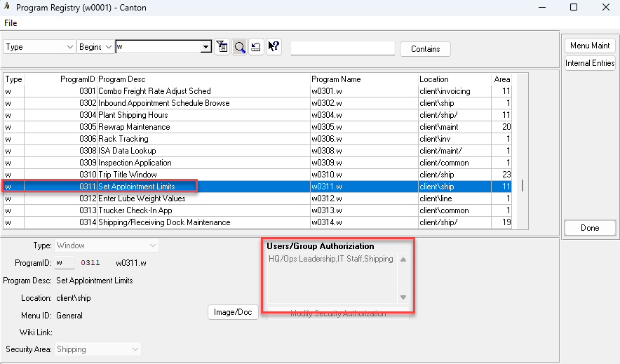Click the Location value client\ship in details
Viewport: 620px width, 364px height.
coord(74,298)
